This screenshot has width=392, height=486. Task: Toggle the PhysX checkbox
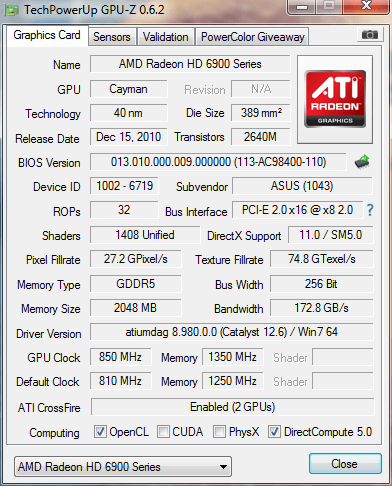pos(219,432)
